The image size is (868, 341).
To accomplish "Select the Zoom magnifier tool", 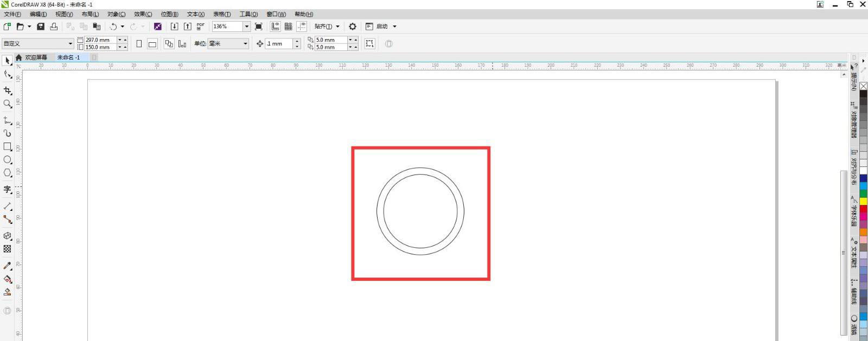I will click(8, 104).
